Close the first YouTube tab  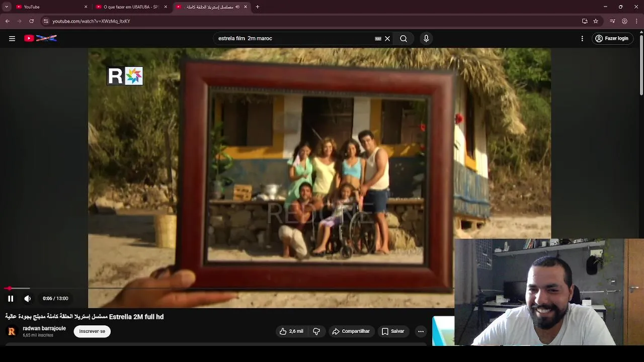[x=86, y=7]
